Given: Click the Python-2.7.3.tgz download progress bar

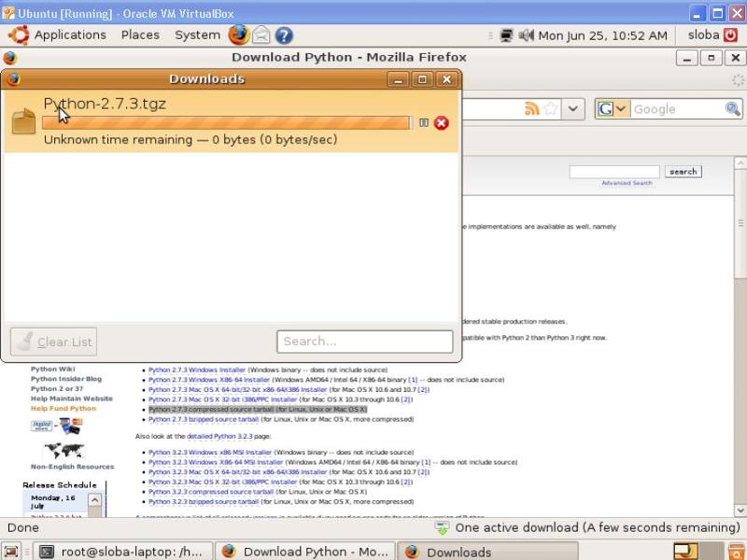Looking at the screenshot, I should [x=226, y=123].
